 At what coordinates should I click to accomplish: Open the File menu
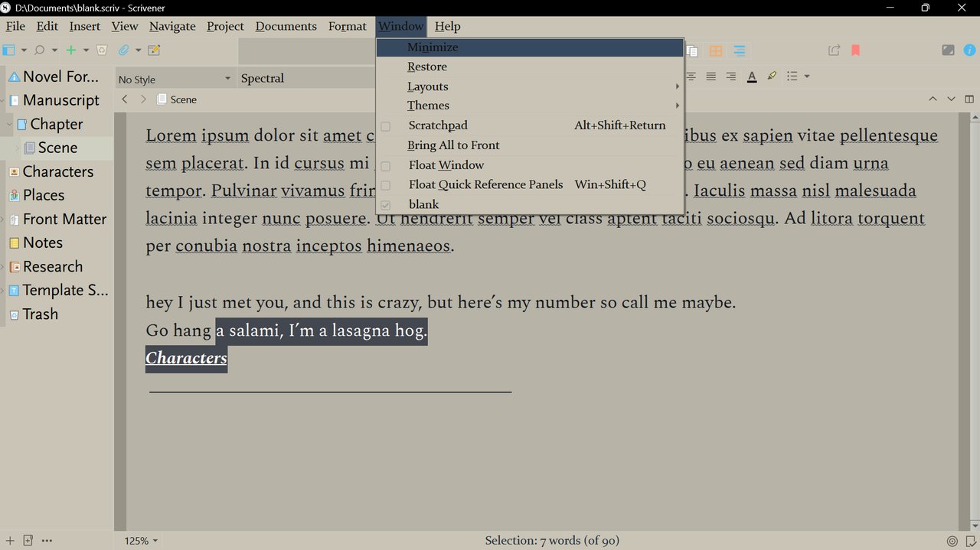[x=15, y=26]
